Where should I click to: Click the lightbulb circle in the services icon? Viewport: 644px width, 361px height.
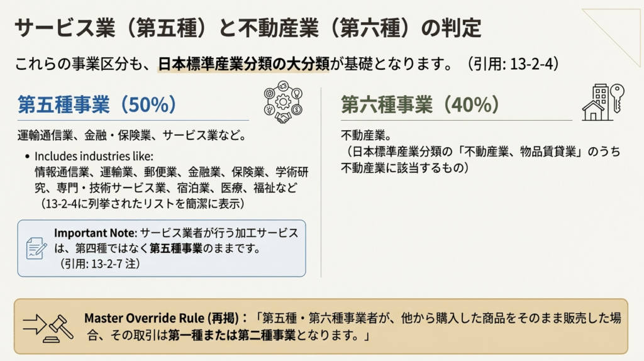point(297,94)
